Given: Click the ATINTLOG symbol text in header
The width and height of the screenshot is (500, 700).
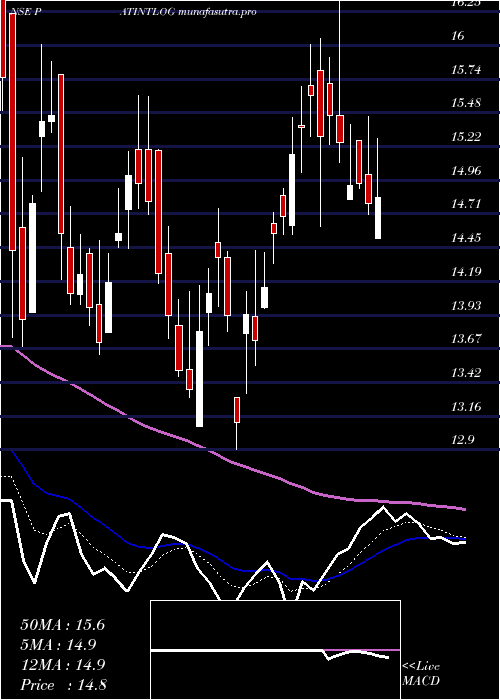Looking at the screenshot, I should click(148, 12).
